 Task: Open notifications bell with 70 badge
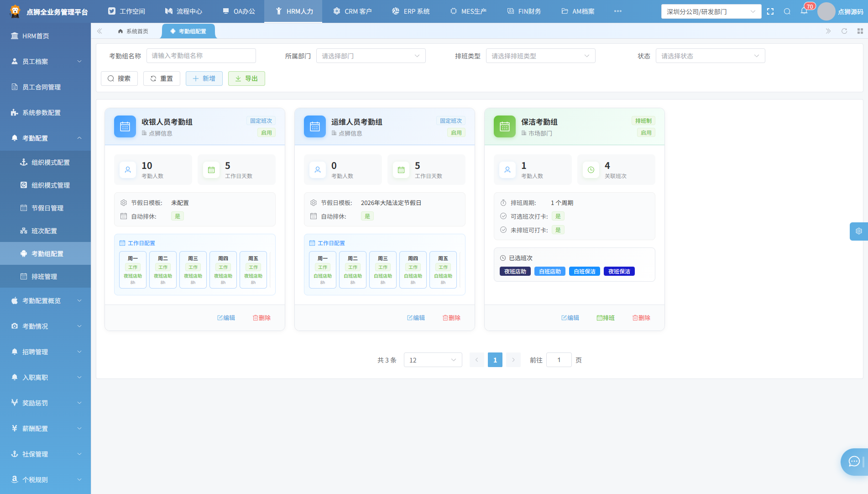pyautogui.click(x=804, y=11)
